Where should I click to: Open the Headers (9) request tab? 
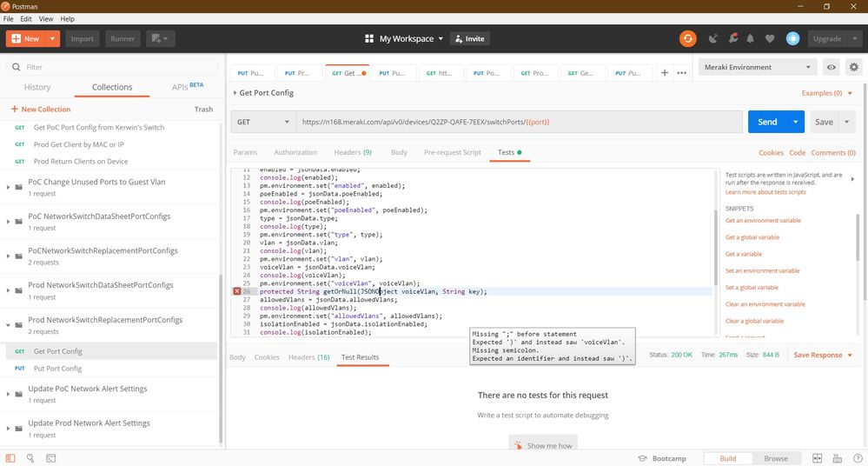point(353,152)
